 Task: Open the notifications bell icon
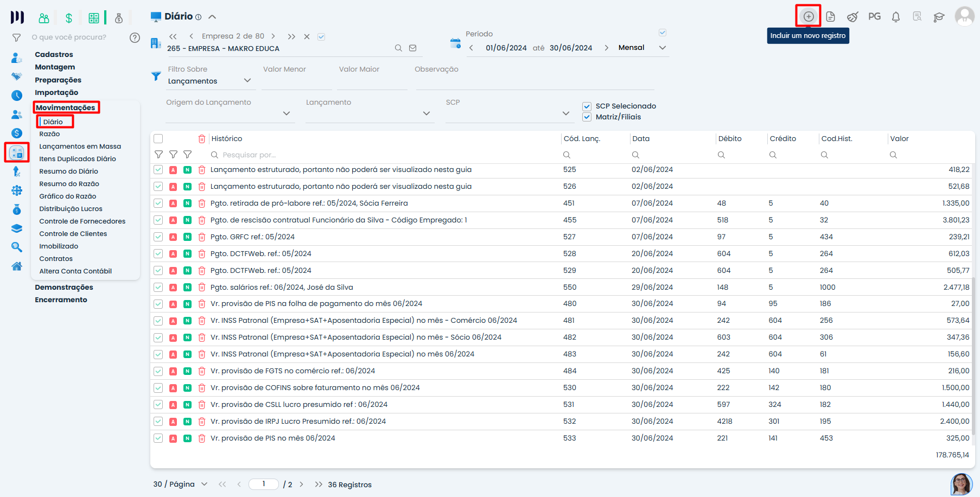pyautogui.click(x=895, y=17)
